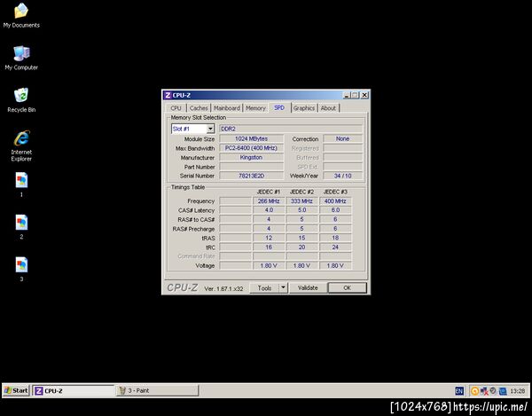
Task: Open the Memory tab
Action: pyautogui.click(x=255, y=108)
